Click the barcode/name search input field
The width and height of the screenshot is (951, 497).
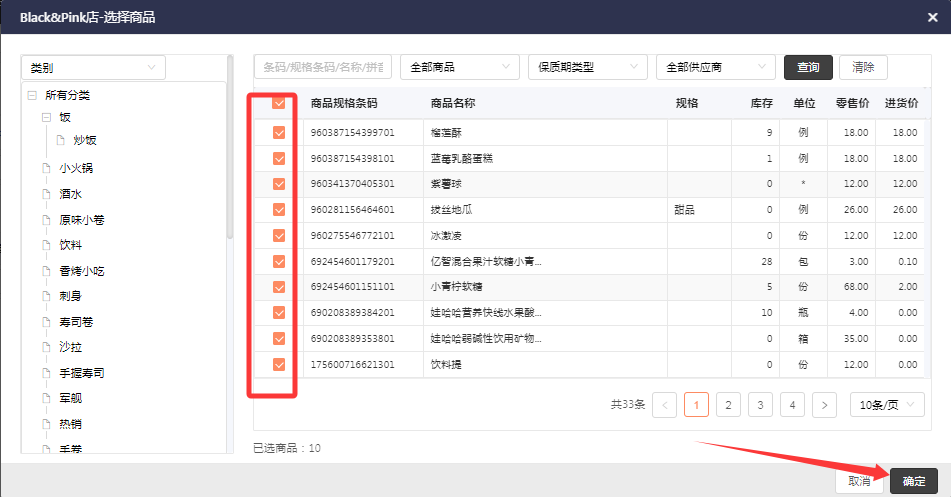point(323,67)
